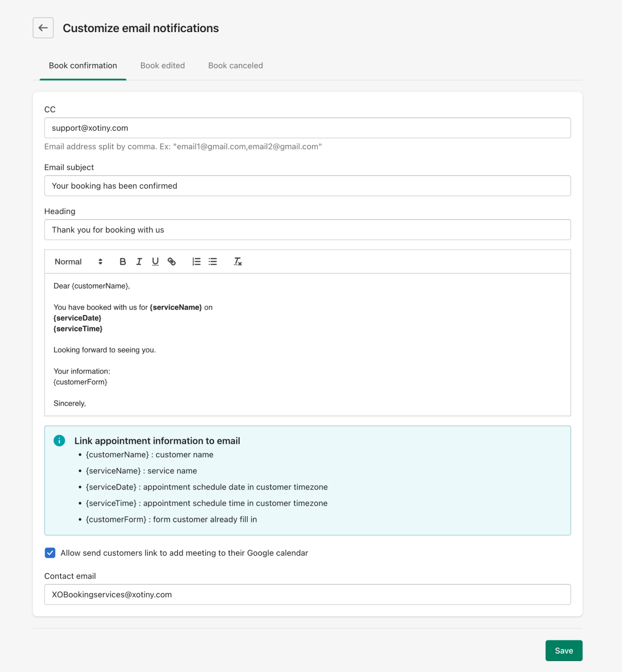Uncheck the Google calendar link checkbox
Viewport: 622px width, 672px height.
tap(50, 553)
